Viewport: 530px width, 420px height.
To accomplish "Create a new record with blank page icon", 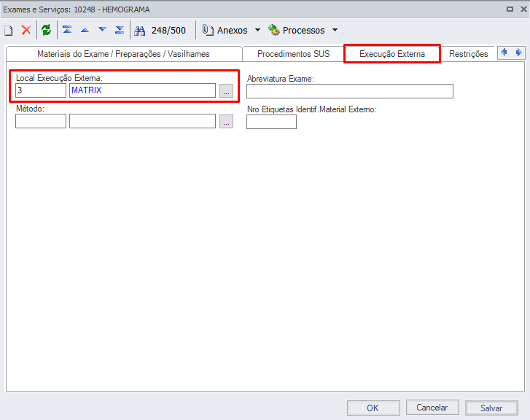I will pos(9,31).
